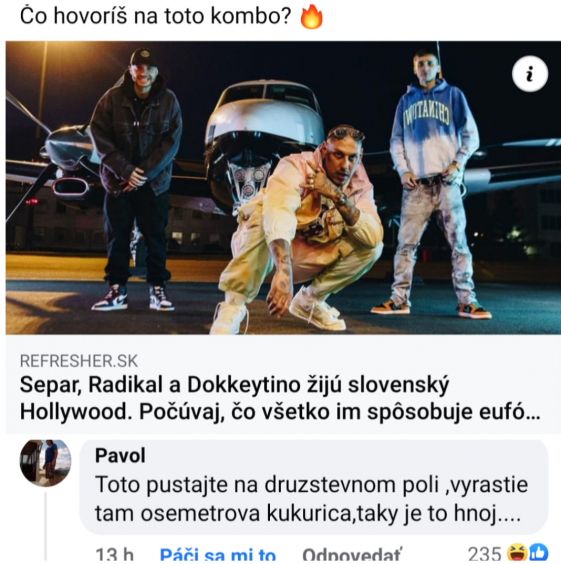Click Pavol's comment text about kukurica
Image resolution: width=561 pixels, height=564 pixels.
coord(311,499)
